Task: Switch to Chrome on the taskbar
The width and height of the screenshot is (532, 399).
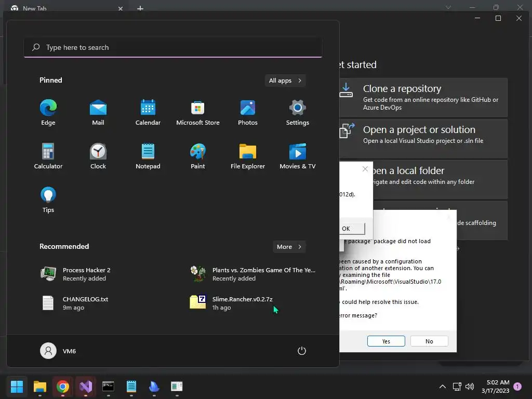Action: coord(63,387)
